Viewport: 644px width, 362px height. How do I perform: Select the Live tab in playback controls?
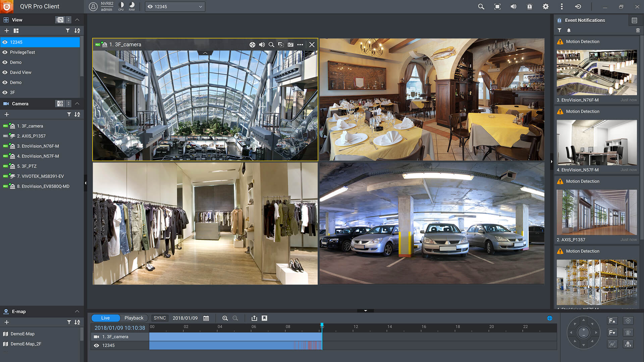[x=105, y=318]
